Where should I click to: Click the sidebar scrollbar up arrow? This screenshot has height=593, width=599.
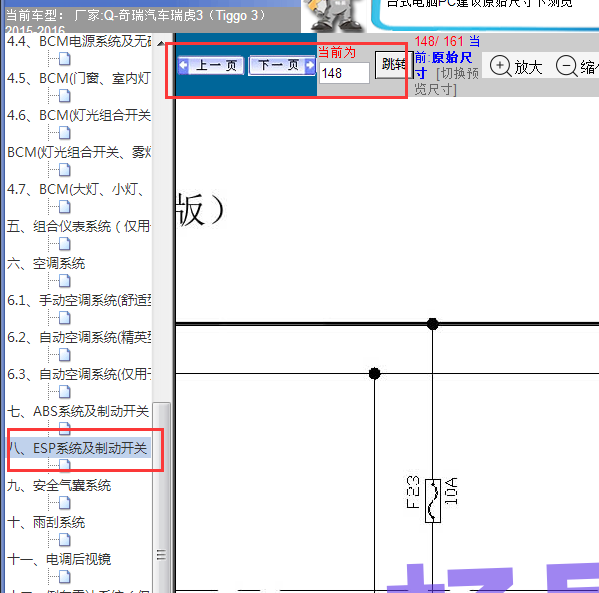tap(161, 43)
